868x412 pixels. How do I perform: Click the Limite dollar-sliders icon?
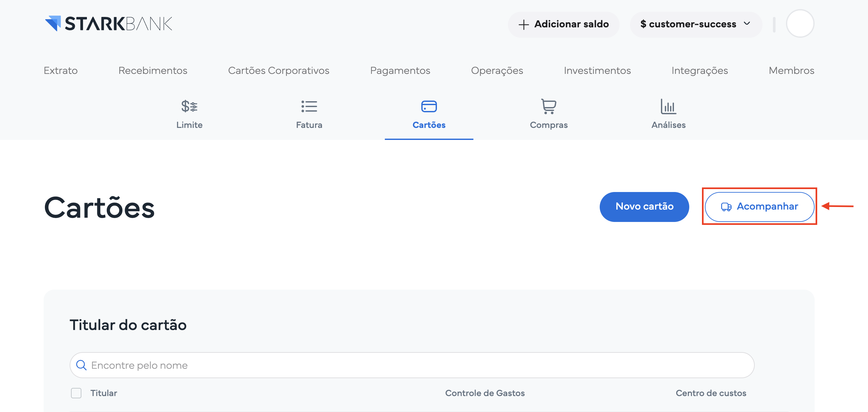pos(189,106)
